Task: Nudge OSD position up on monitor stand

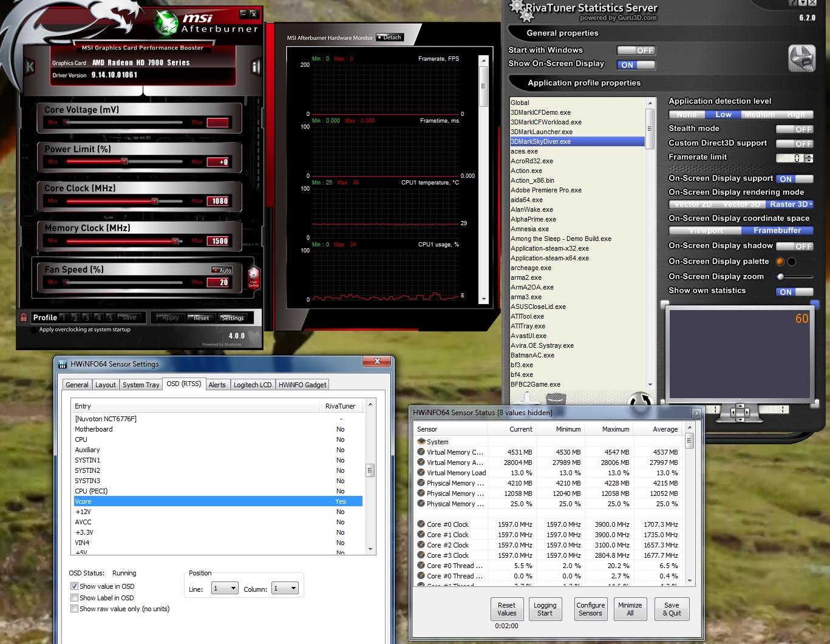Action: tap(740, 405)
